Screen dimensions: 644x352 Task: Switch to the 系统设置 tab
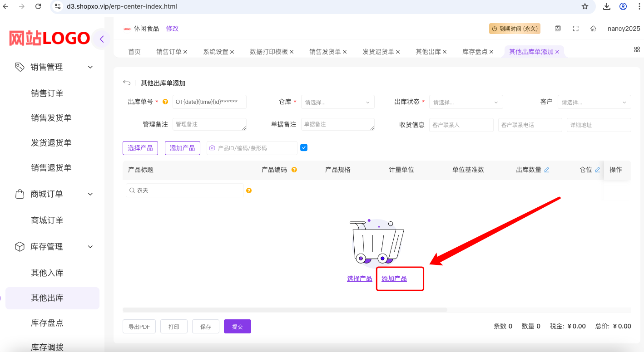click(216, 52)
